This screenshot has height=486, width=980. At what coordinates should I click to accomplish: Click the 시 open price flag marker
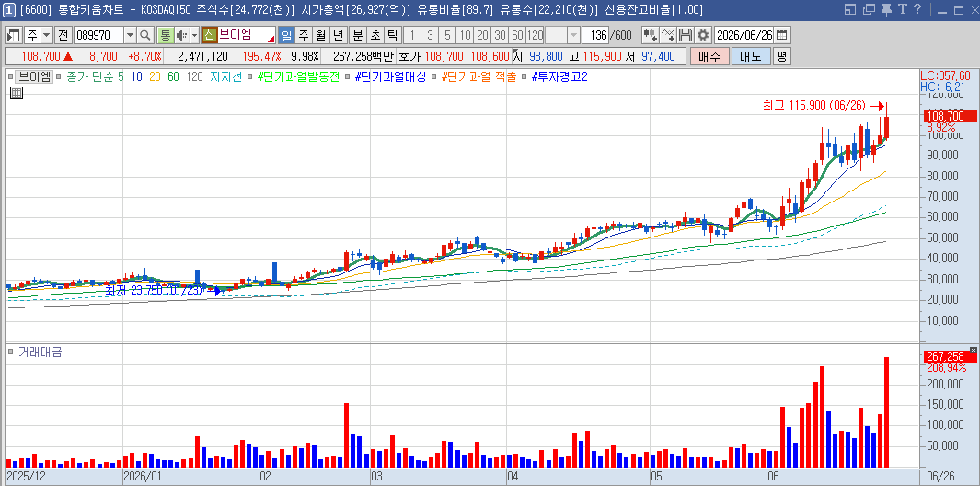[517, 53]
